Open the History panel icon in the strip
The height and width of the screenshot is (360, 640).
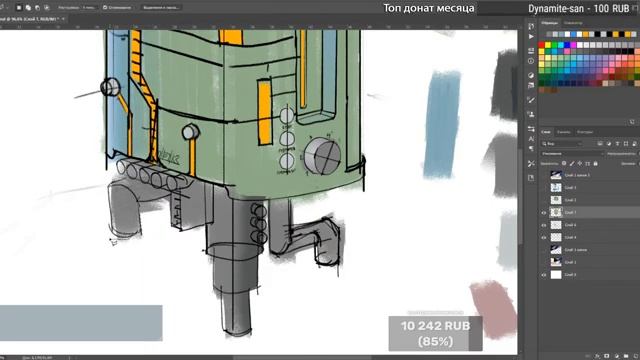click(x=531, y=26)
